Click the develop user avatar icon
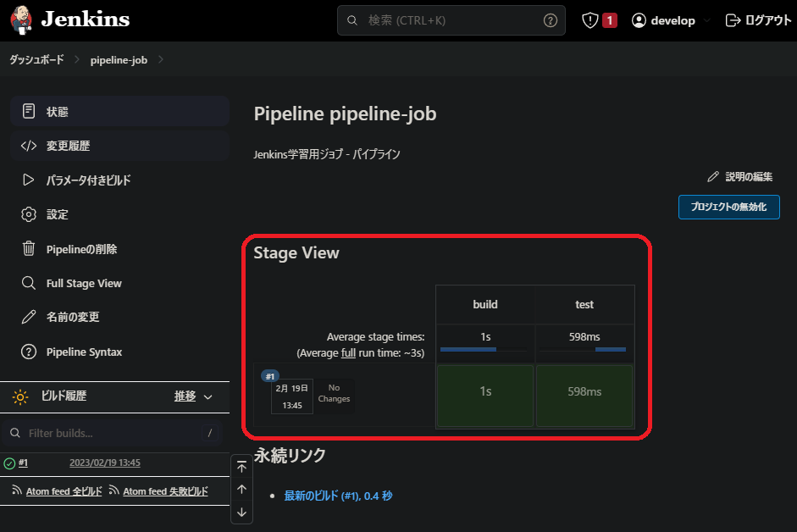The image size is (797, 532). tap(639, 20)
